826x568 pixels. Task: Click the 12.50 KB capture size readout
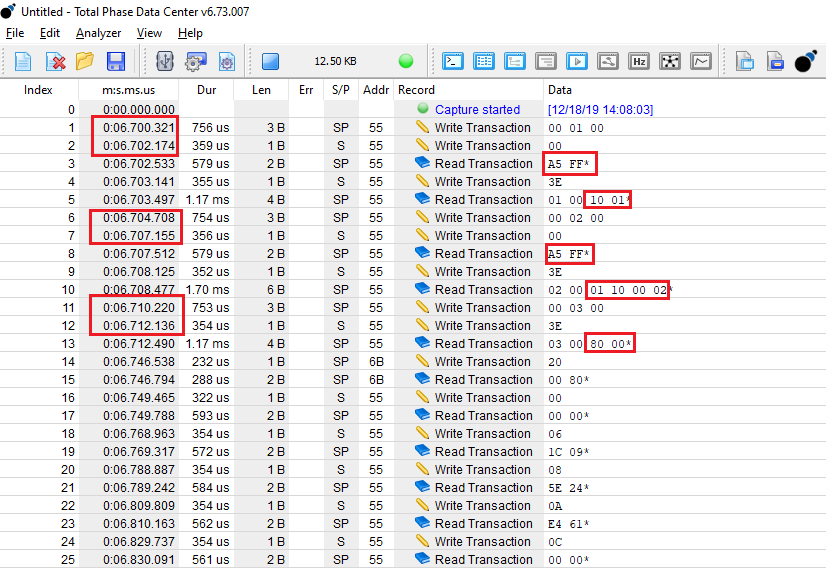336,61
